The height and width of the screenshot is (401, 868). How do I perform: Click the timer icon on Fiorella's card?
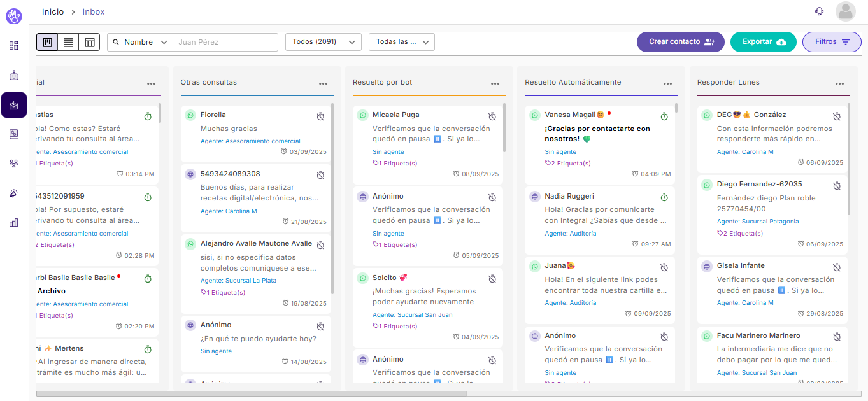point(321,116)
